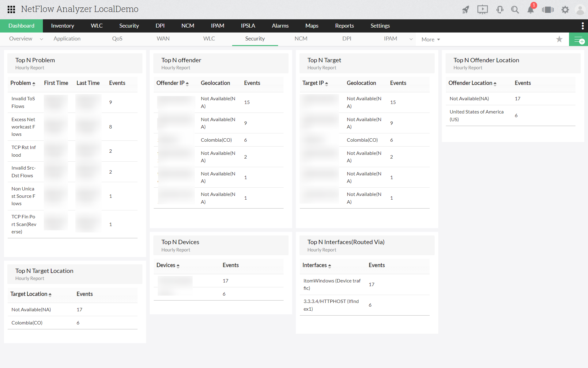Screen dimensions: 588x368
Task: Open the apps grid launcher icon
Action: pyautogui.click(x=11, y=9)
